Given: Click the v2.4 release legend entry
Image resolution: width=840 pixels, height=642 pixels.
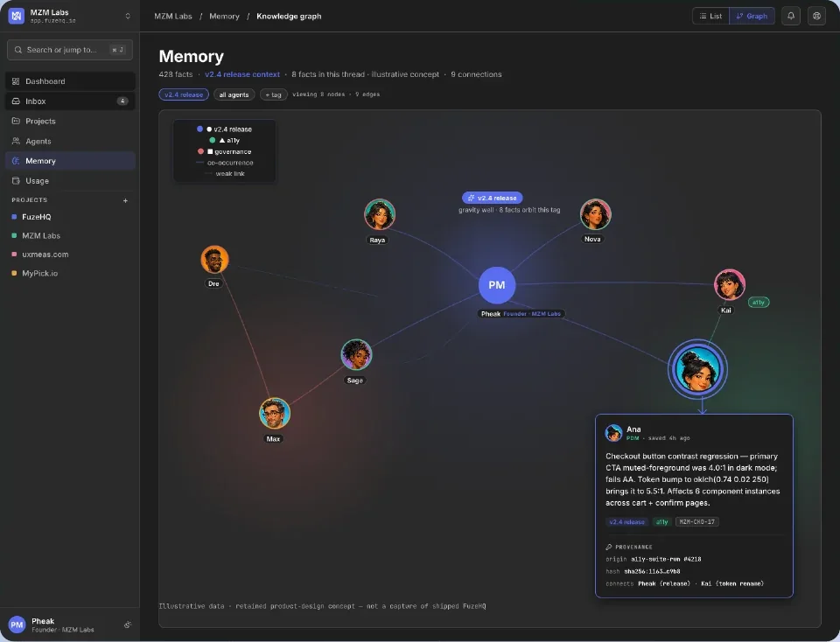Looking at the screenshot, I should pos(225,129).
